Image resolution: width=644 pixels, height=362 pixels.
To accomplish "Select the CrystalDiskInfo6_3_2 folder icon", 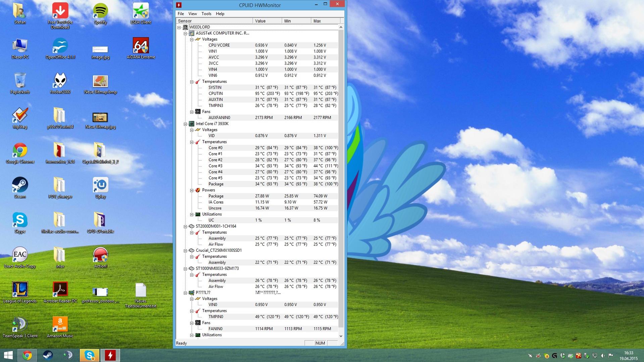I will [100, 153].
